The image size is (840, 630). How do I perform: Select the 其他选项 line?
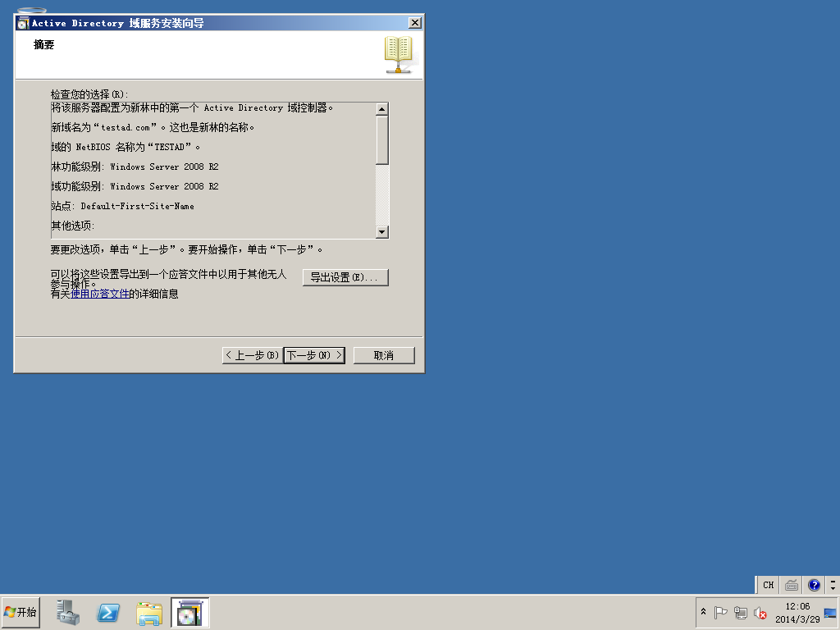[x=73, y=226]
